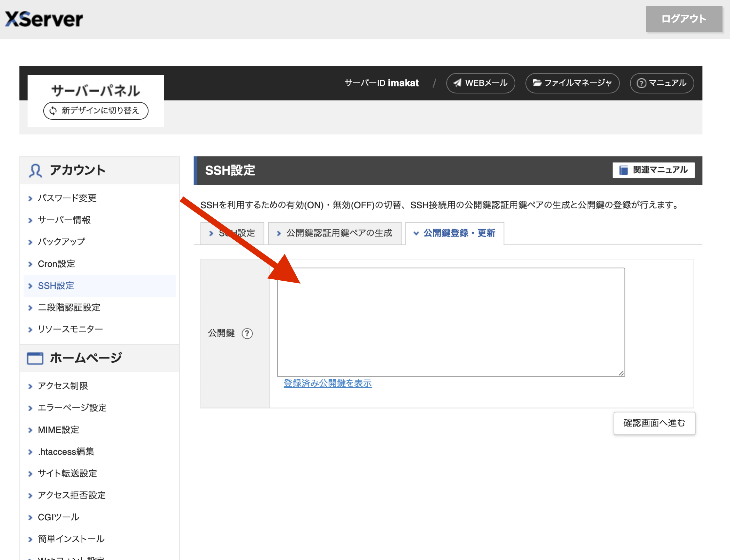Image resolution: width=730 pixels, height=560 pixels.
Task: Click the XServer logo
Action: point(44,19)
